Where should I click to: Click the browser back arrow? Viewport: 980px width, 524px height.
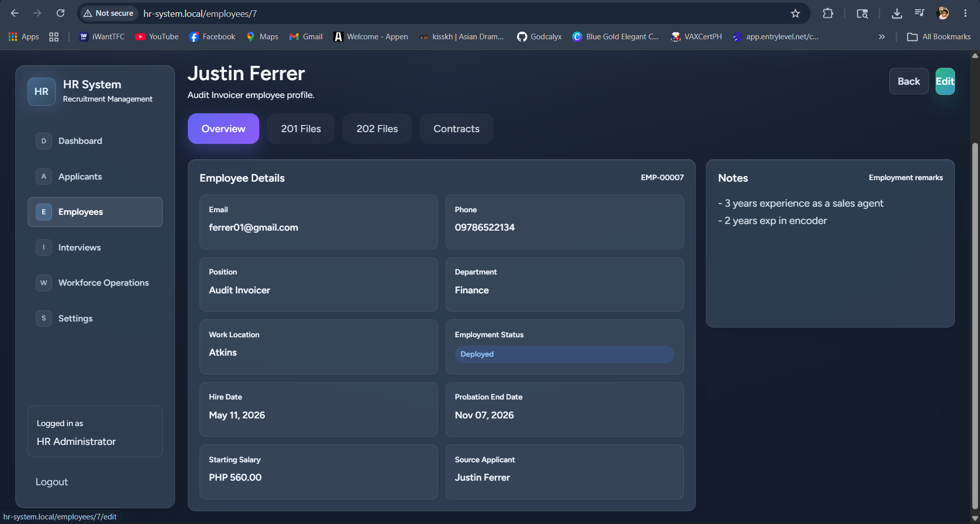click(14, 13)
